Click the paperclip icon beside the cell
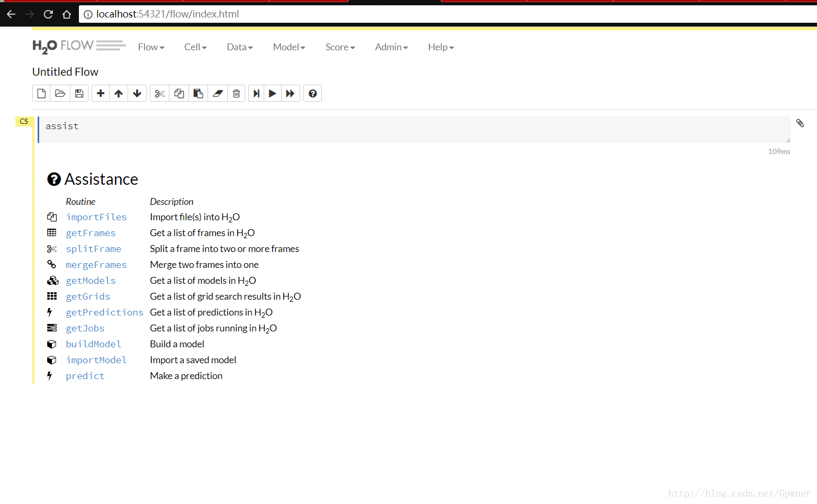The image size is (817, 504). tap(800, 123)
